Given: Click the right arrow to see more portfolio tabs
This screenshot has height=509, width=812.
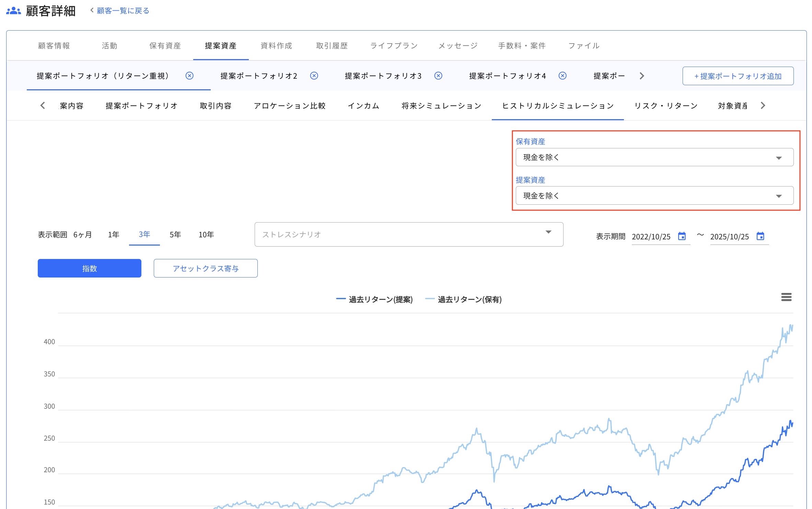Looking at the screenshot, I should click(x=641, y=76).
